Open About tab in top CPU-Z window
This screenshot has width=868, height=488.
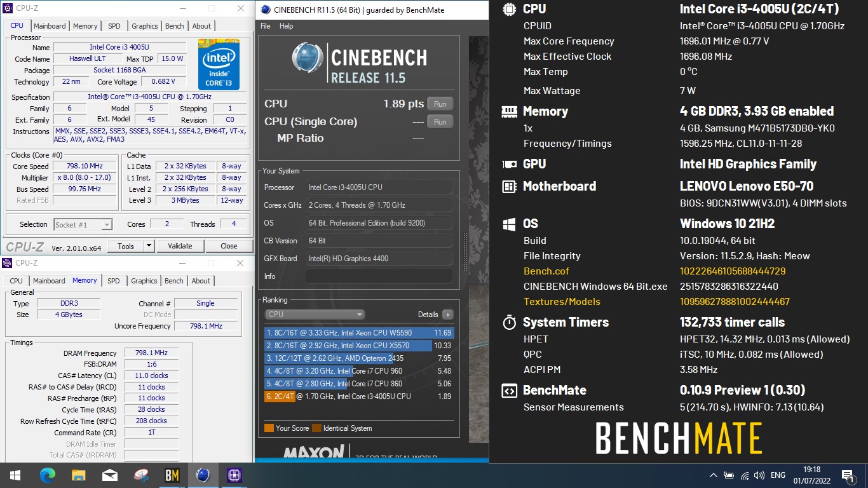coord(201,26)
